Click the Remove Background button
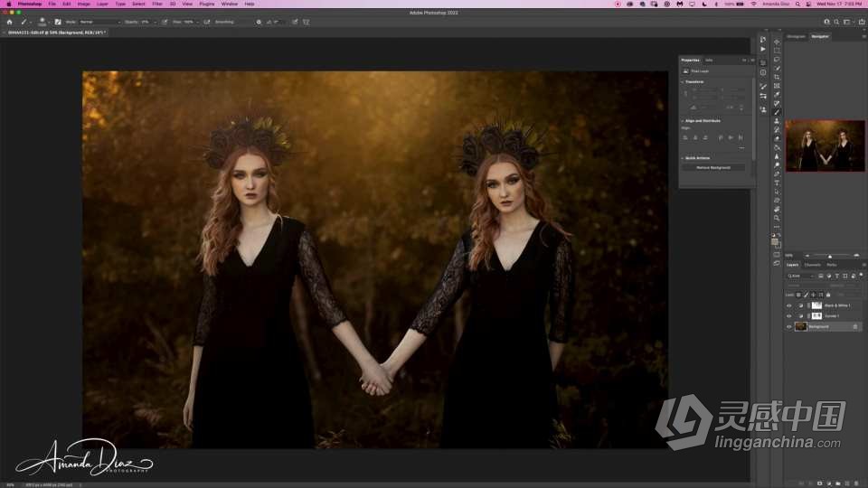 [713, 167]
